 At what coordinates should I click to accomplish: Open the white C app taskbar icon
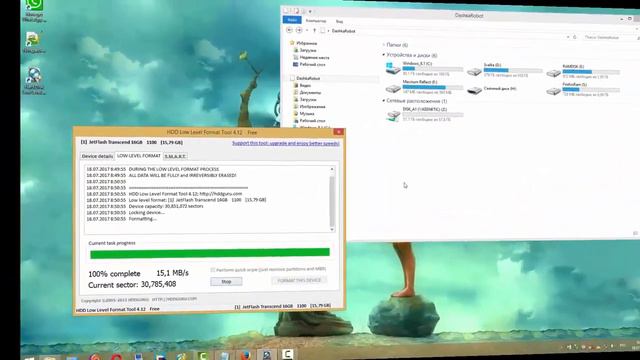click(287, 354)
